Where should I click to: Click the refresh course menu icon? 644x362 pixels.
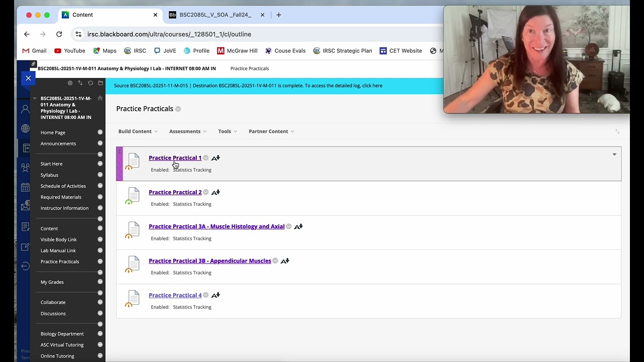(91, 83)
